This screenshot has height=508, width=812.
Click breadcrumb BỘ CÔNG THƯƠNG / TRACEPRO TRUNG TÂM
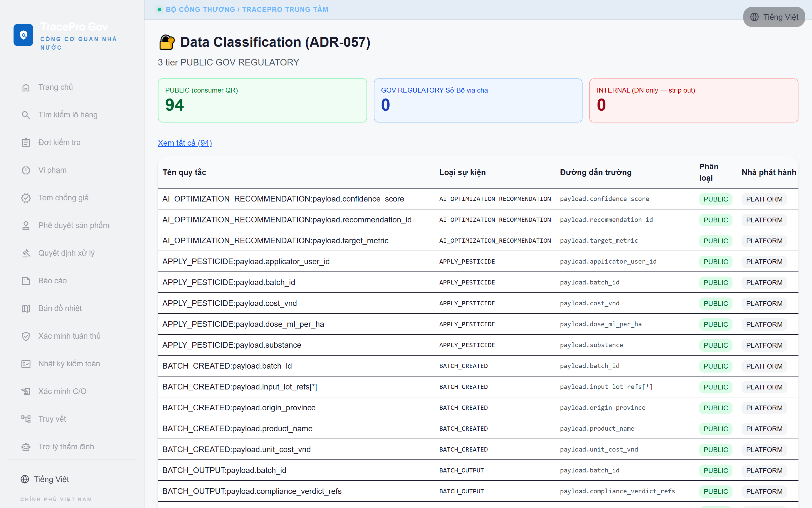coord(247,9)
